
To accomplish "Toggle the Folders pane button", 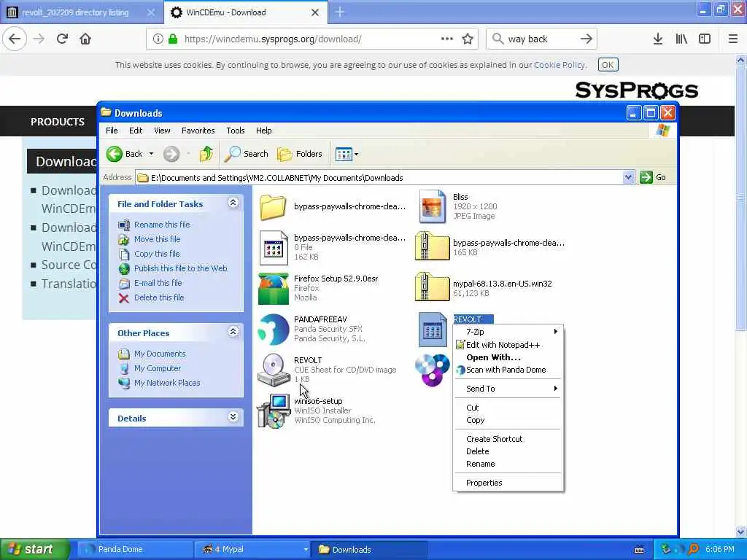I will [300, 154].
